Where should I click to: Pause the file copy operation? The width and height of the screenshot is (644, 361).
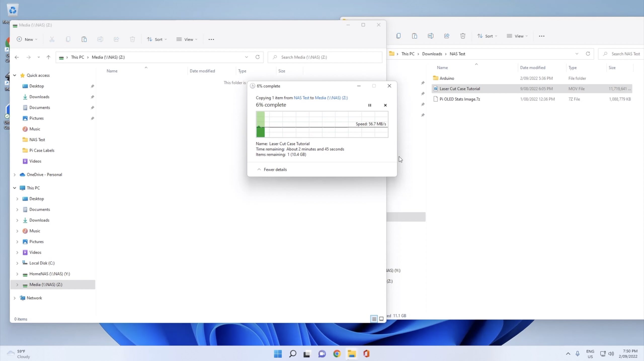(370, 105)
